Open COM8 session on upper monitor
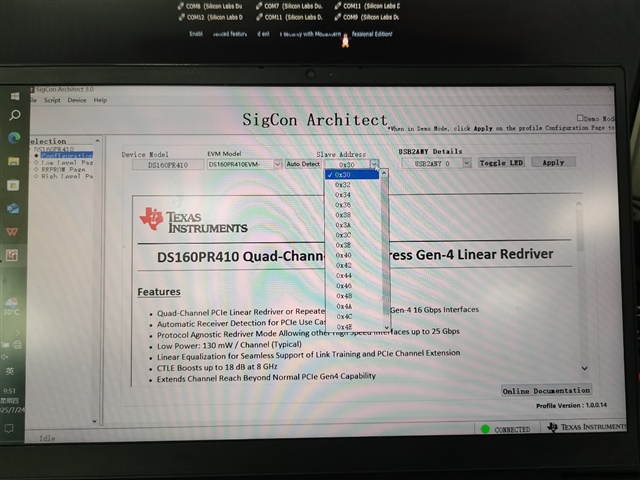The width and height of the screenshot is (640, 480). coord(210,7)
